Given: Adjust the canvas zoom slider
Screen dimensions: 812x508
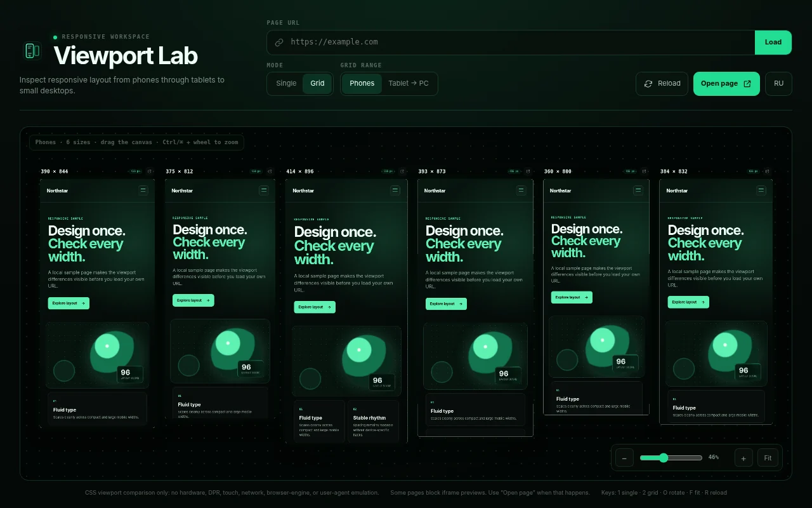Looking at the screenshot, I should coord(671,458).
